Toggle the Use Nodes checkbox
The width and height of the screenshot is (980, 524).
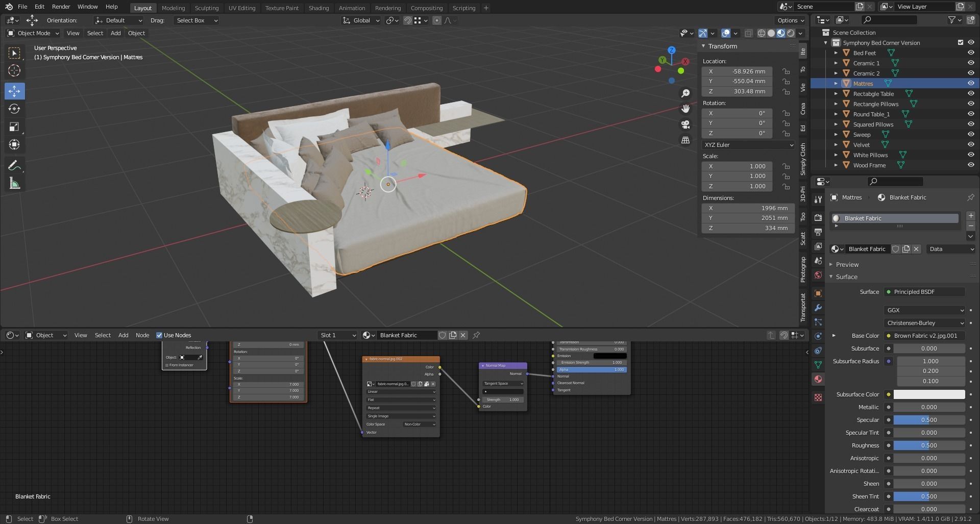click(x=159, y=335)
